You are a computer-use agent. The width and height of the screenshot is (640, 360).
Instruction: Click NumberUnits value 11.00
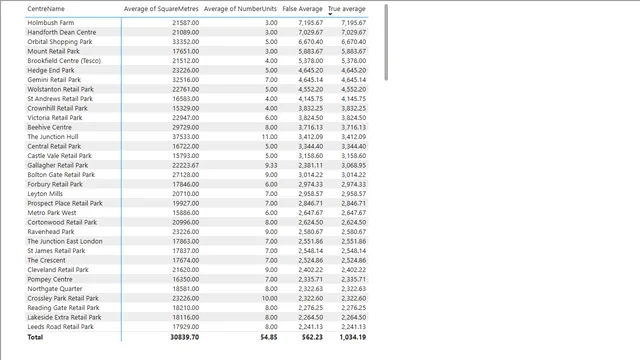point(269,137)
